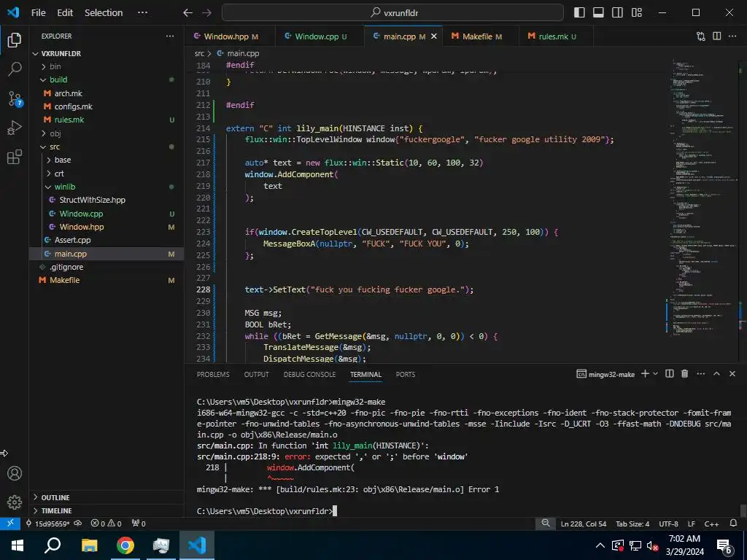Screen dimensions: 747x560
Task: Go forward with the right arrow
Action: tap(206, 13)
